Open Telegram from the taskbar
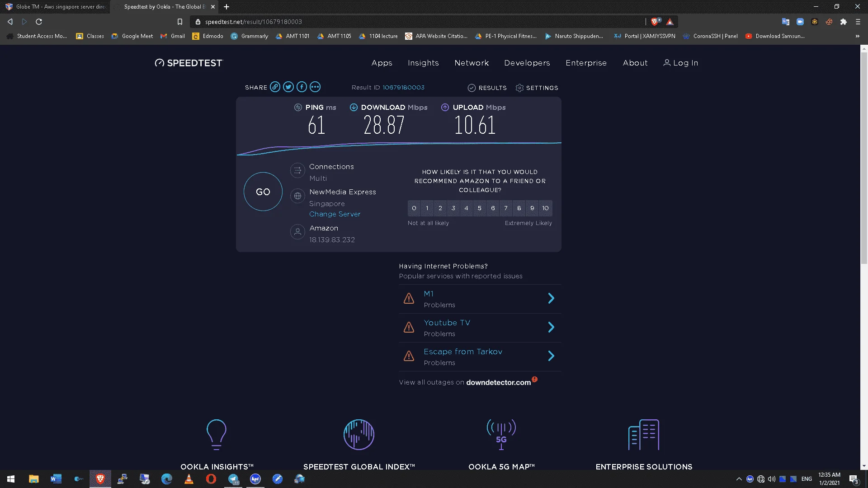868x488 pixels. click(x=233, y=479)
